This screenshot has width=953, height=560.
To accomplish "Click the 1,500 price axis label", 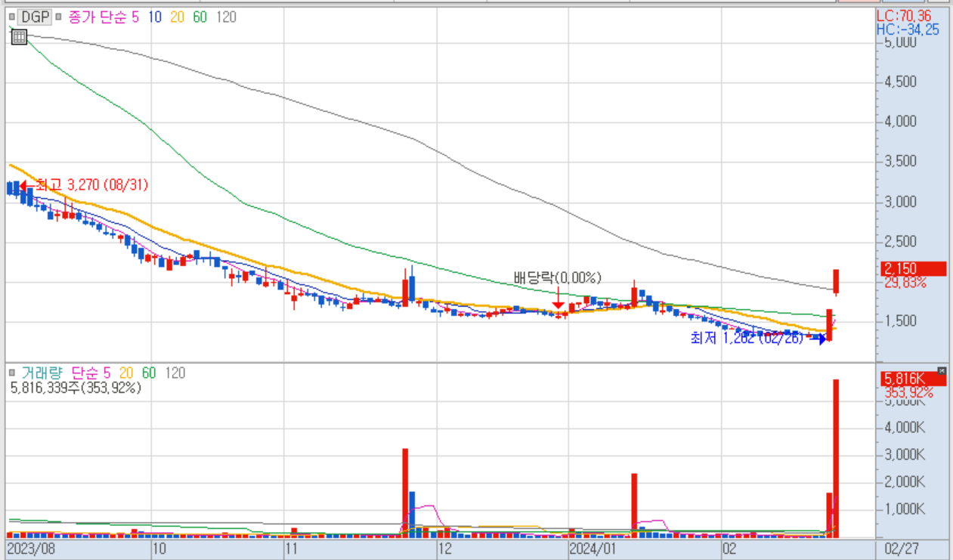I will pyautogui.click(x=900, y=322).
